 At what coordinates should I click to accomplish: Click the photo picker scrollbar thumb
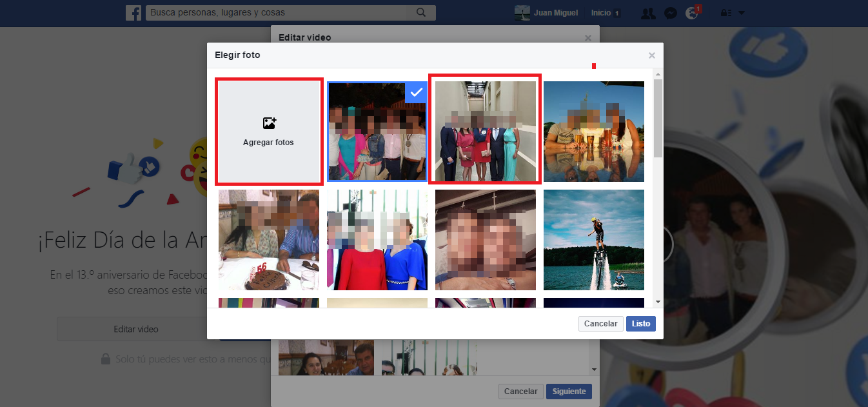pos(658,119)
